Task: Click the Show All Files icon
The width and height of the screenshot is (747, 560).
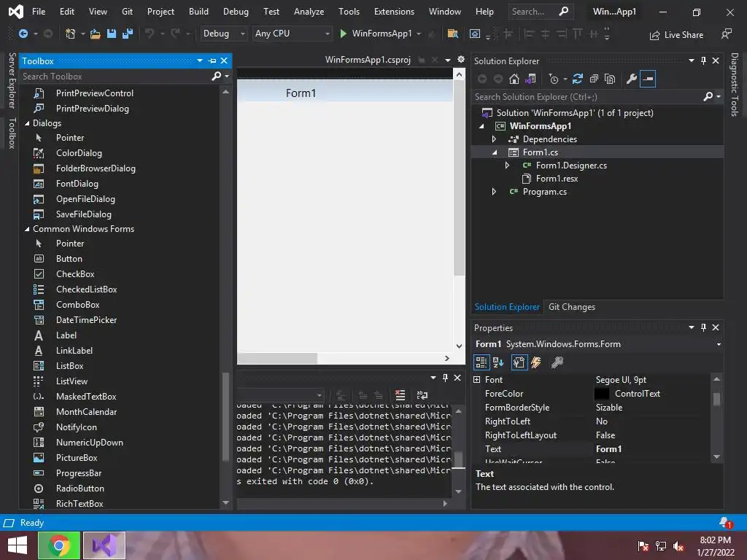Action: click(x=610, y=79)
